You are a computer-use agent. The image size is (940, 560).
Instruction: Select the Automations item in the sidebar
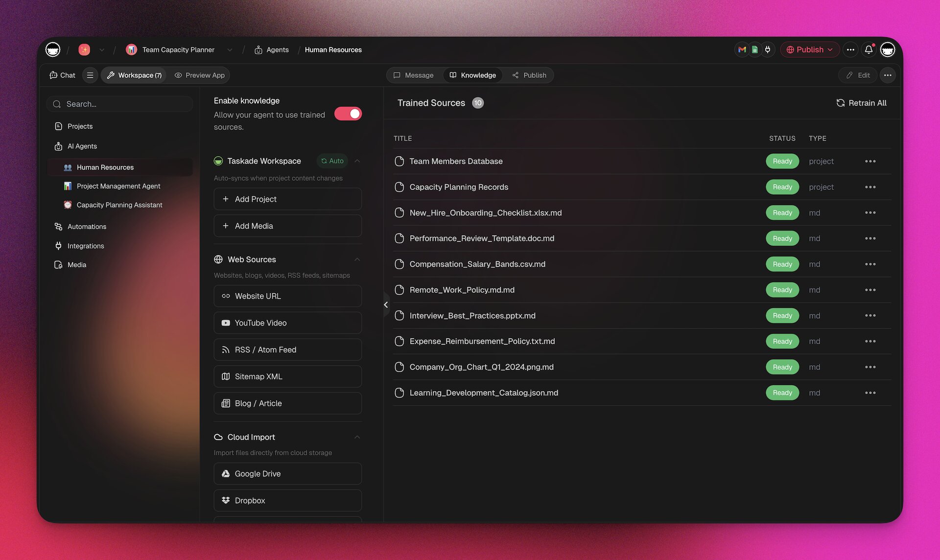(x=87, y=226)
